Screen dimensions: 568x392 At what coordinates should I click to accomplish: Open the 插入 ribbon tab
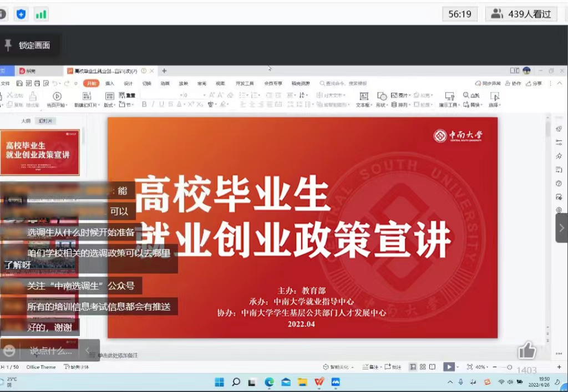pos(110,83)
